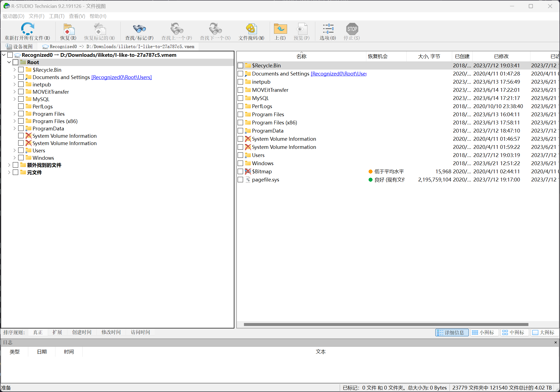
Task: Expand the Program Files (x86) tree node
Action: (x=15, y=121)
